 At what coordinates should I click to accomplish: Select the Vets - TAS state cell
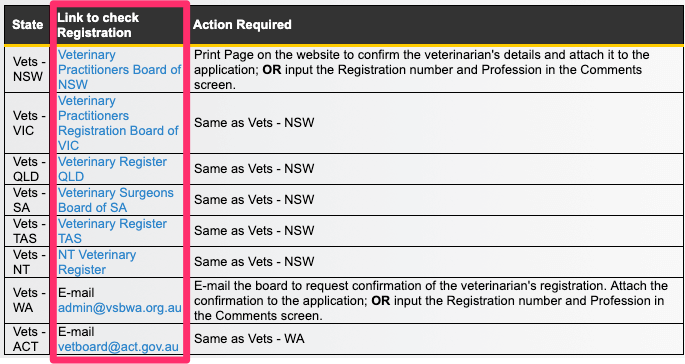(x=28, y=231)
